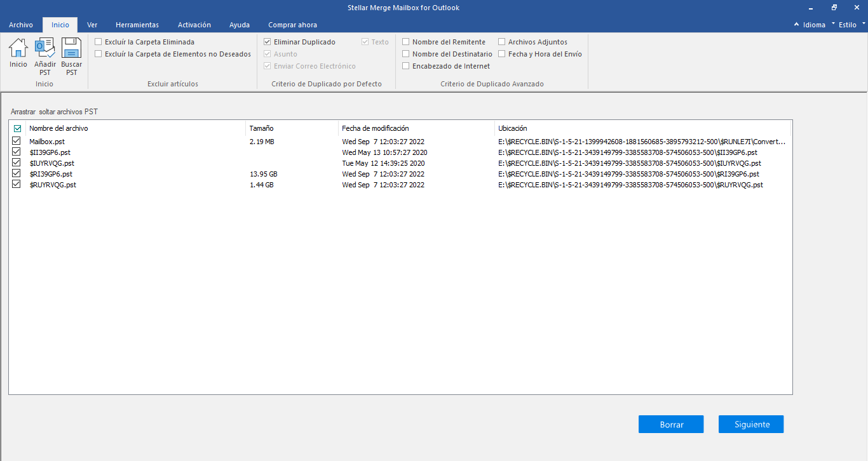Click the Borrar button
Image resolution: width=868 pixels, height=461 pixels.
click(671, 424)
